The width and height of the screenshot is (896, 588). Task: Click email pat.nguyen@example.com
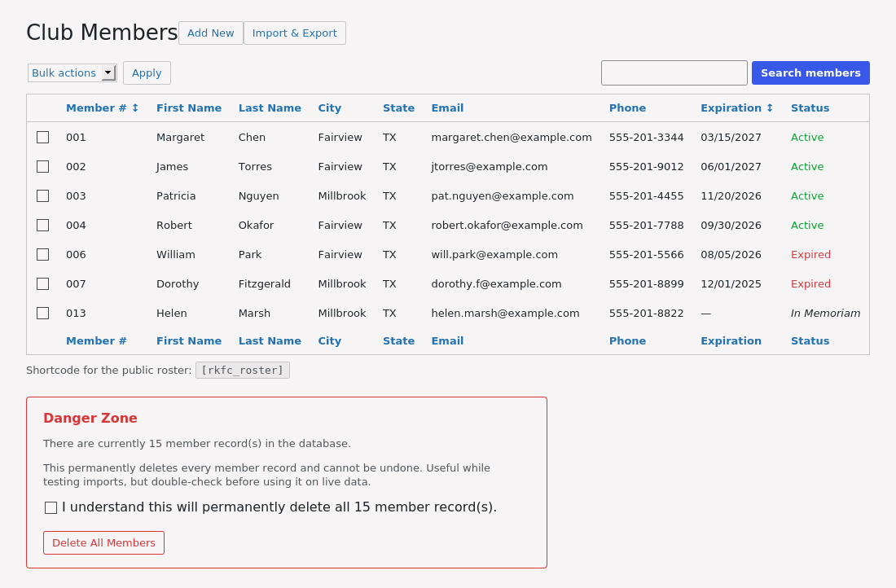[x=503, y=196]
